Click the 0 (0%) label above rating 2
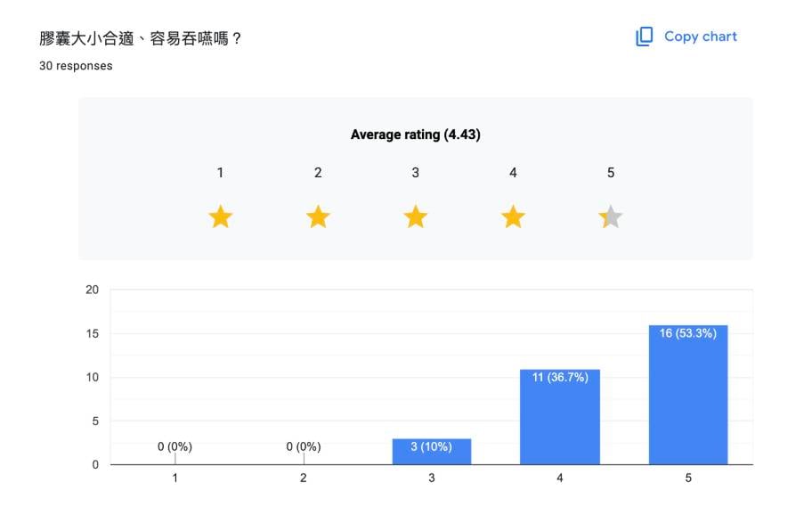The image size is (812, 515). (x=304, y=446)
